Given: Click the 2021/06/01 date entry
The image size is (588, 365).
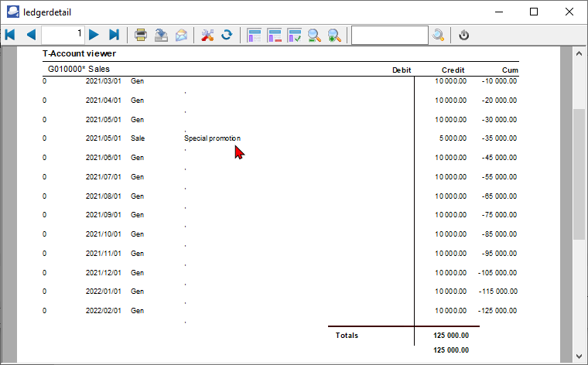Looking at the screenshot, I should coord(103,158).
